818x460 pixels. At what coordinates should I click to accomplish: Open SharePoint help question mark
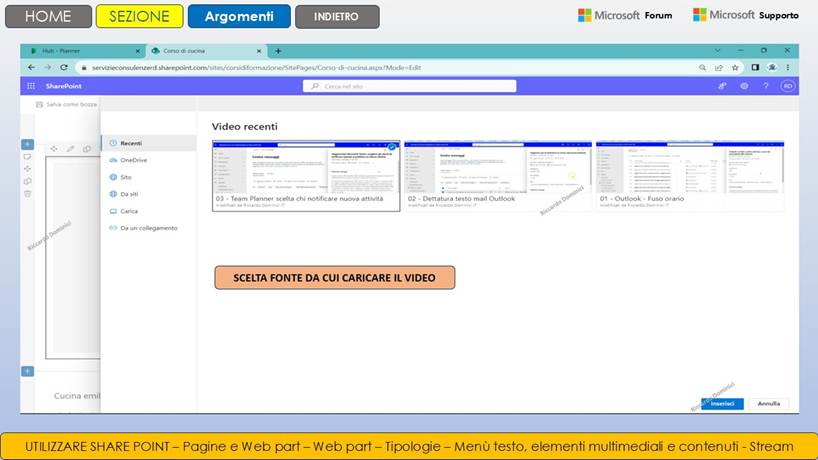(x=766, y=86)
